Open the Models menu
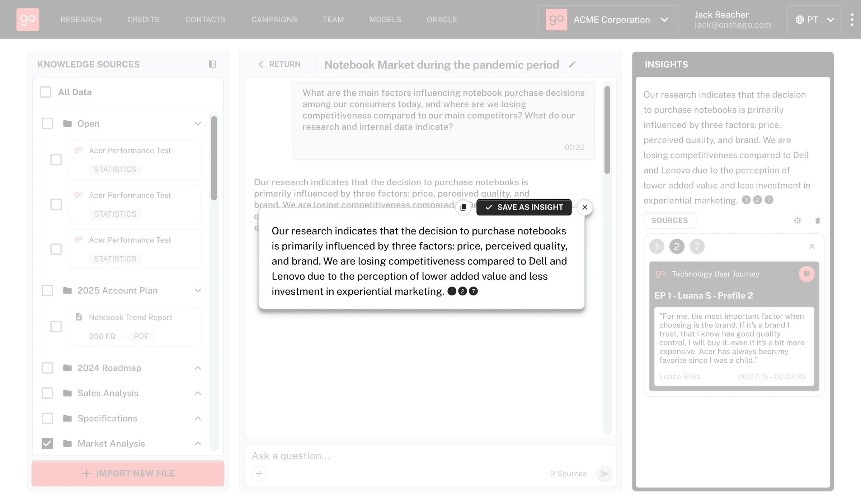The height and width of the screenshot is (504, 861). pyautogui.click(x=385, y=19)
